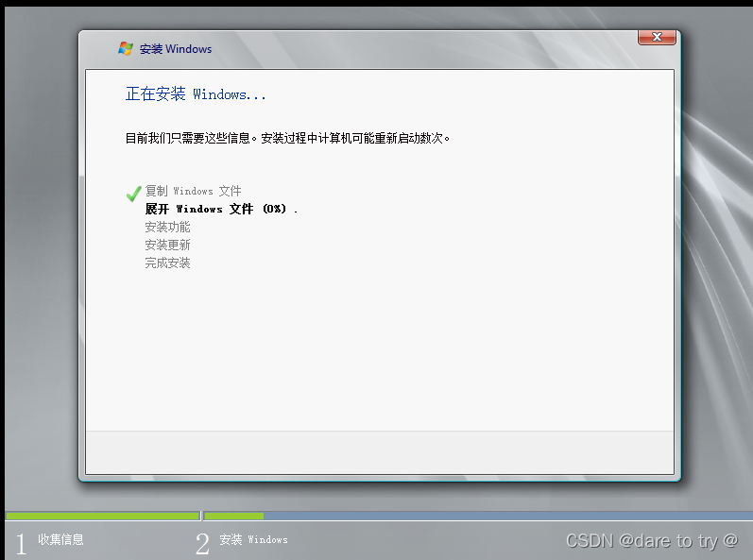Click the 安装 Windows title bar text
The width and height of the screenshot is (753, 560).
point(176,49)
